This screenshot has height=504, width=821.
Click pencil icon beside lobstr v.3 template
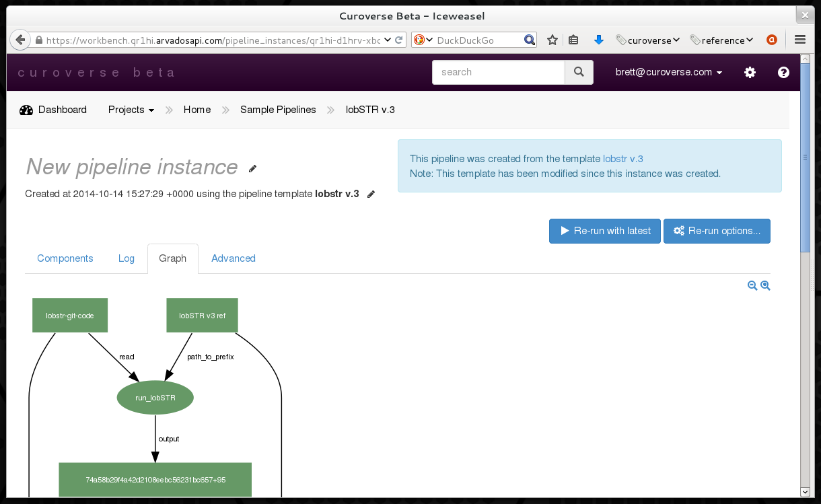click(x=371, y=194)
